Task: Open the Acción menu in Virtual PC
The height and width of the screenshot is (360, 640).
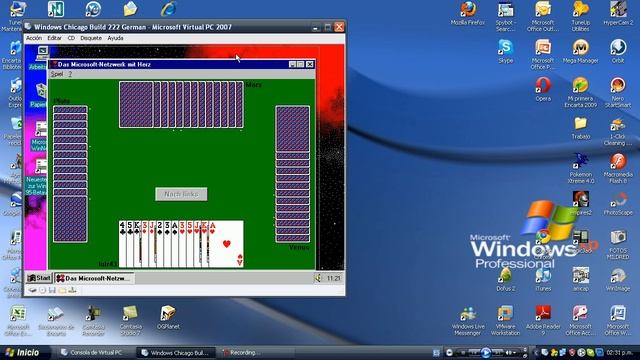Action: pyautogui.click(x=34, y=38)
